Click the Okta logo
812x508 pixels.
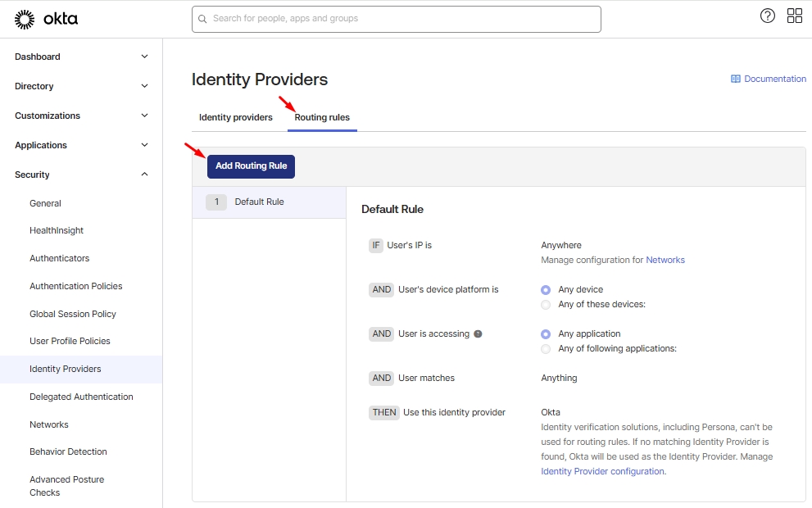point(47,18)
